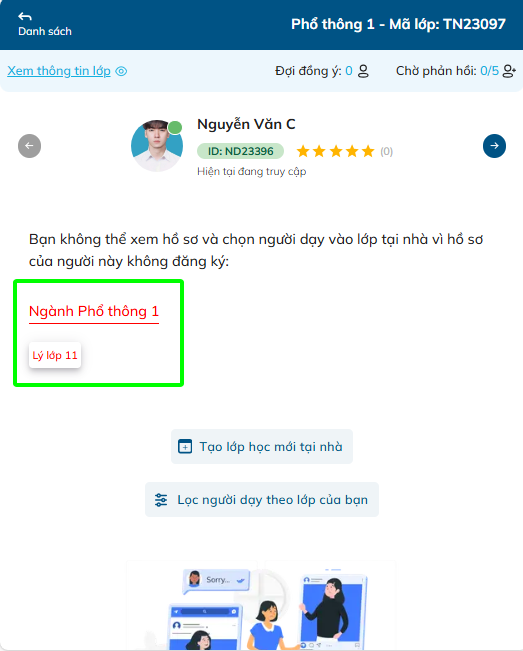
Task: Click the five-star rating row
Action: coord(335,151)
